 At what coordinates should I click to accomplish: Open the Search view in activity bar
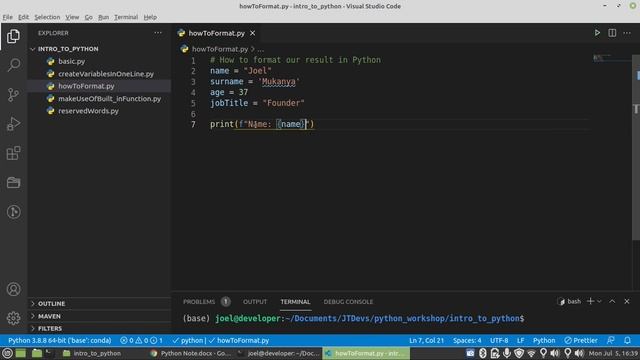[13, 64]
